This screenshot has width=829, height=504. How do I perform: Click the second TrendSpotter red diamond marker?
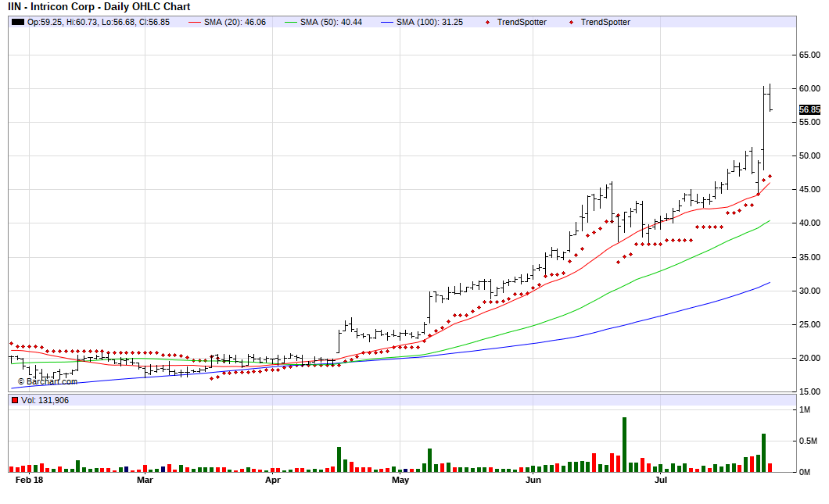tap(571, 22)
